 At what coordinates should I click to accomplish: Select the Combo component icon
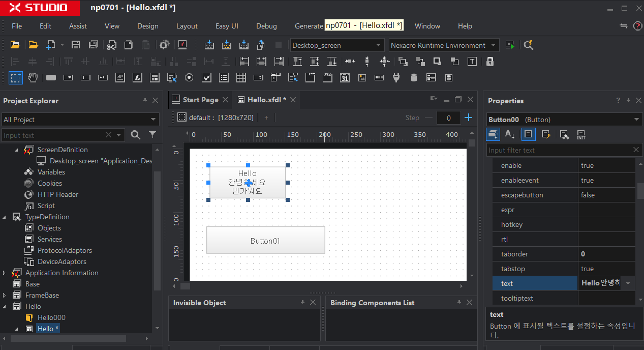pos(68,78)
